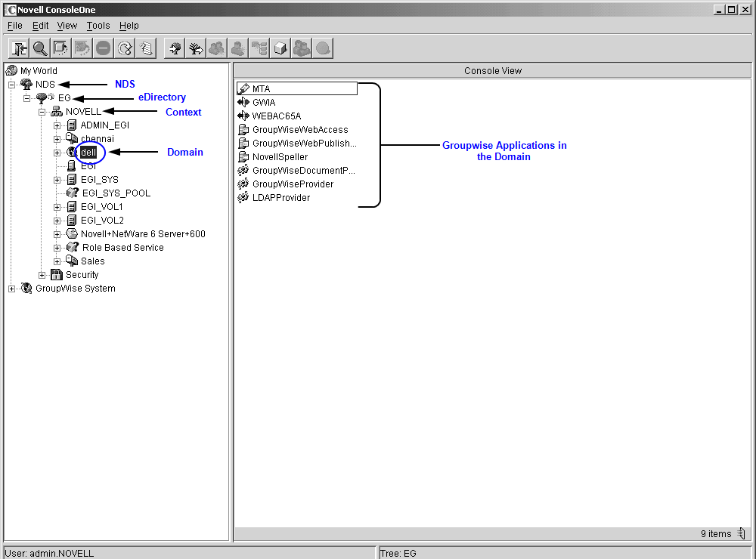The image size is (756, 559).
Task: Click the tree icon with outward arrow
Action: tap(196, 48)
